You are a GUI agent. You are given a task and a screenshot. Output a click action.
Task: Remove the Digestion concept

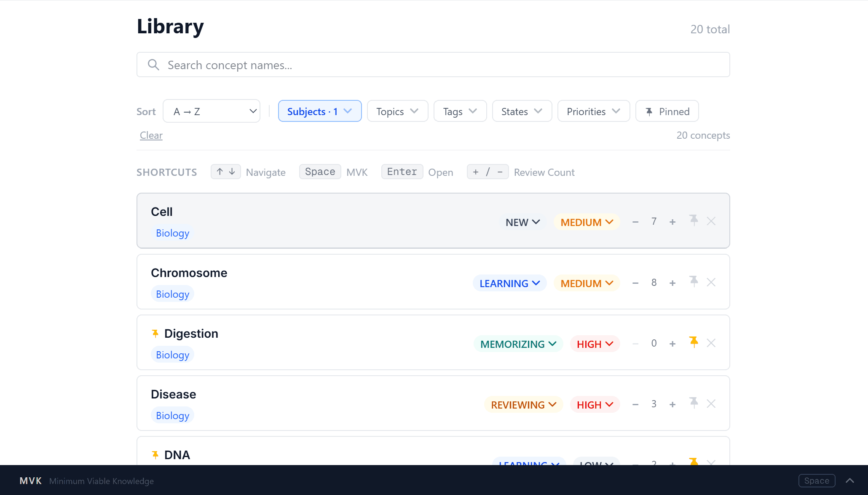[711, 343]
